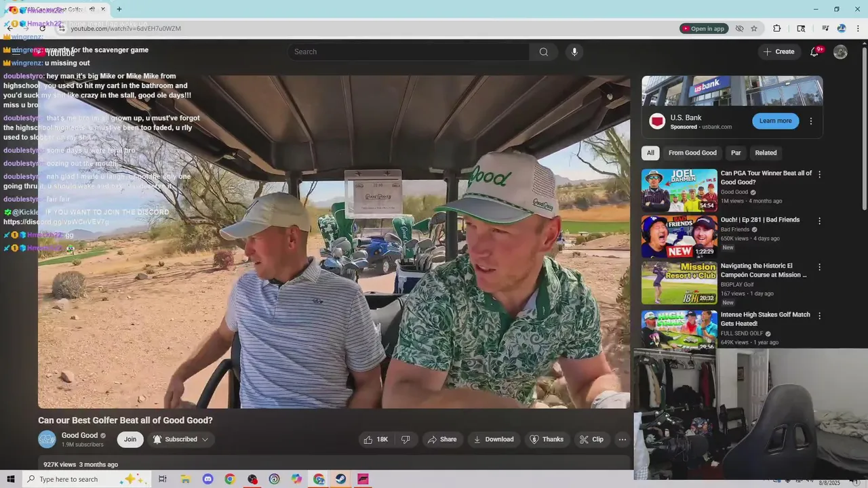
Task: Click taskbar 'Type here to search' box
Action: coord(88,479)
